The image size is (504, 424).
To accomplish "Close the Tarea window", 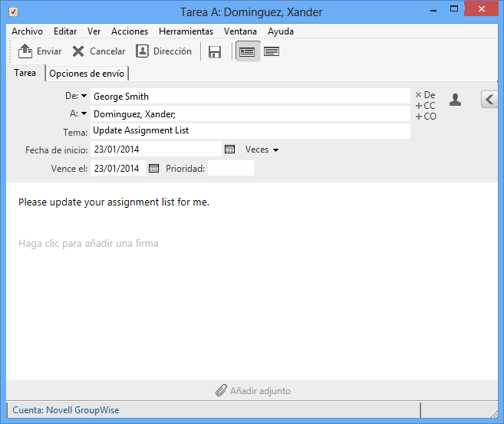I will pyautogui.click(x=481, y=9).
